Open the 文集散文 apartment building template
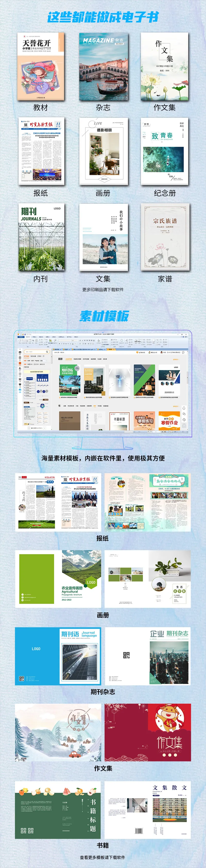 [x=148, y=810]
